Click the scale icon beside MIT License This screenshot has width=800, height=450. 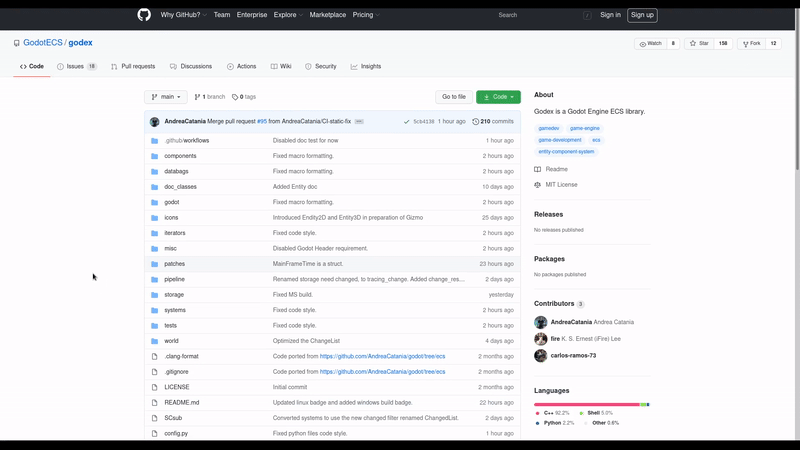coord(537,185)
